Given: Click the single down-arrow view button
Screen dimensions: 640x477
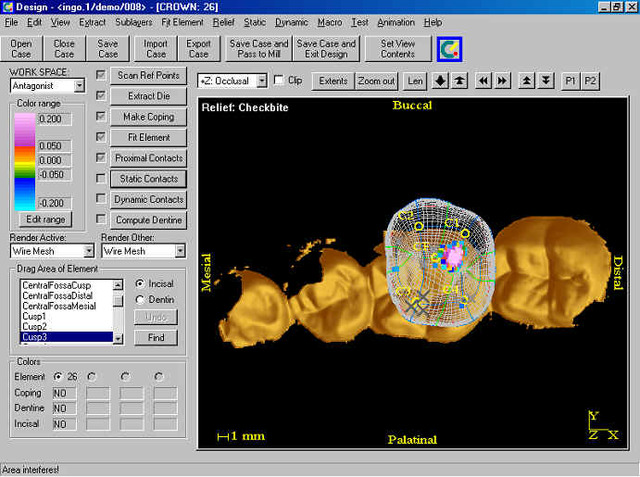Looking at the screenshot, I should coord(440,81).
